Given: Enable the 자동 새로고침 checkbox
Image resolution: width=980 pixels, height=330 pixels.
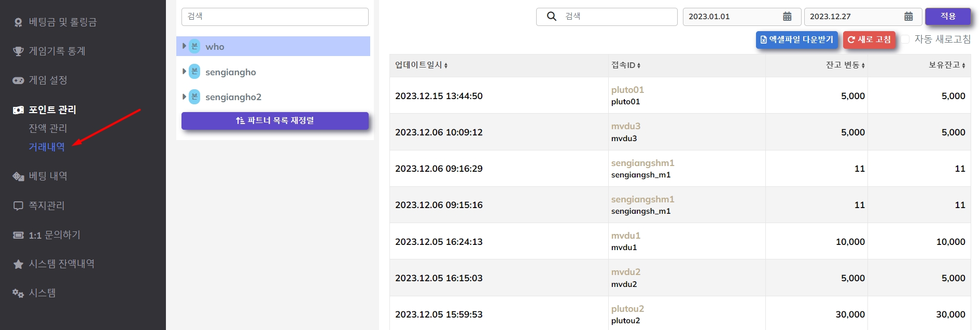Looking at the screenshot, I should pyautogui.click(x=905, y=39).
